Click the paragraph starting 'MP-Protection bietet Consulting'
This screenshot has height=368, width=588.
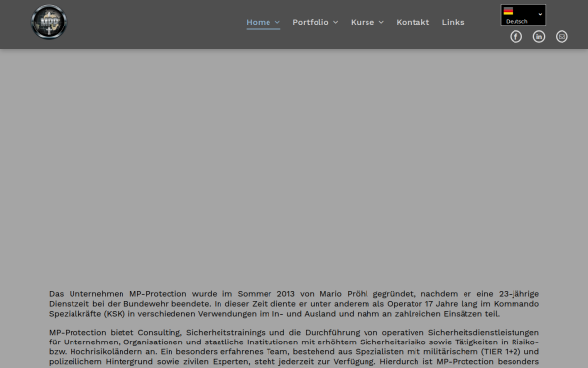coord(294,347)
